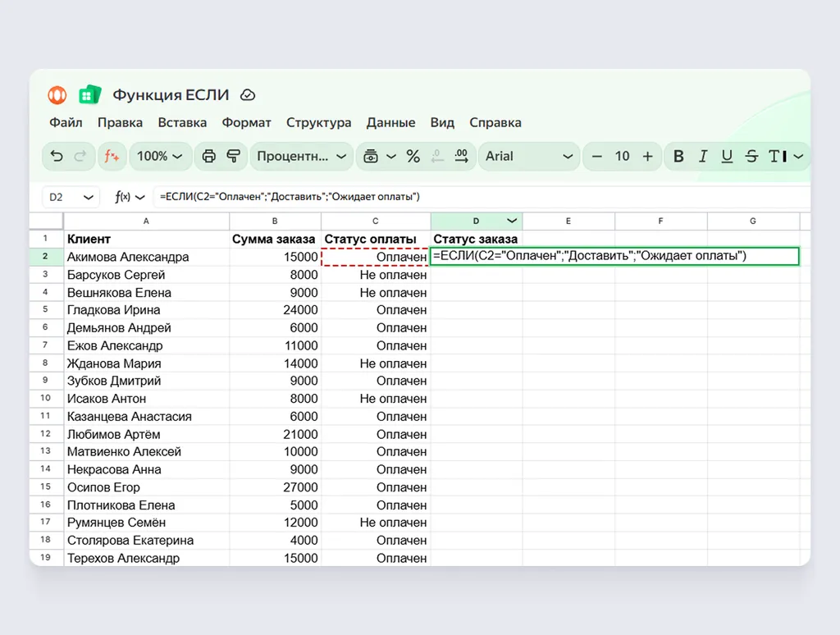Increase decimal places icon

click(461, 156)
